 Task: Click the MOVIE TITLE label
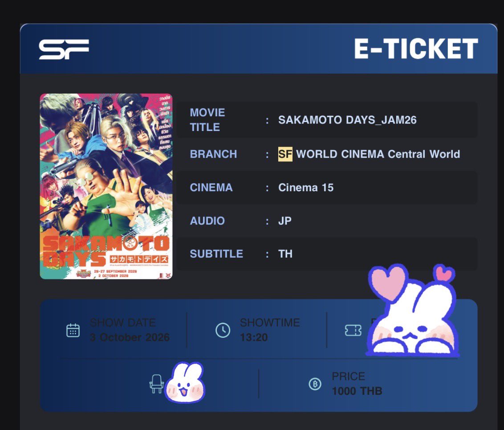[x=207, y=120]
